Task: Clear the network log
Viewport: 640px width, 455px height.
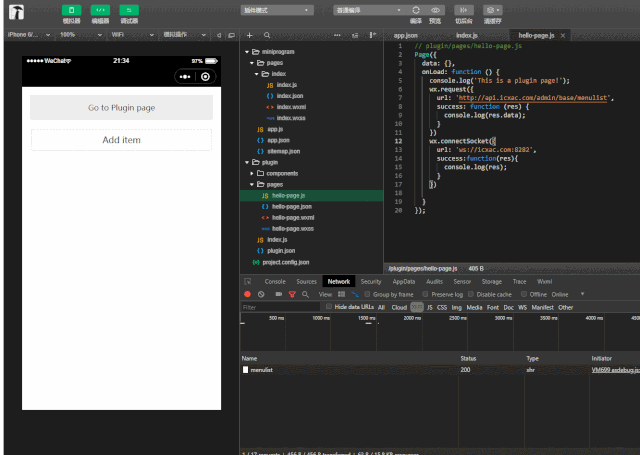Action: tap(261, 294)
